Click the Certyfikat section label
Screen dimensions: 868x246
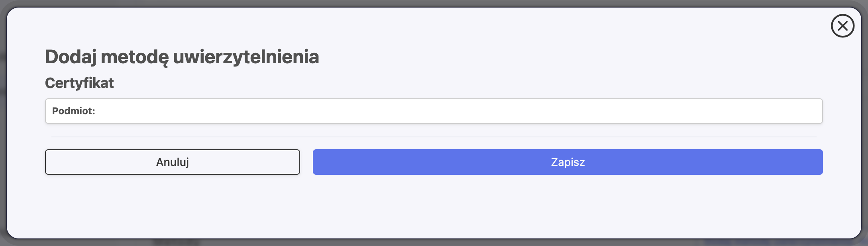[x=79, y=83]
